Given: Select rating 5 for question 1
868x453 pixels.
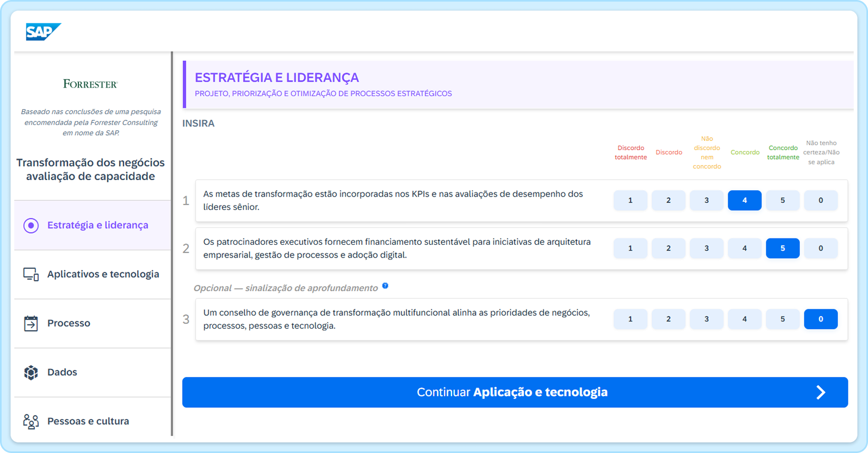Looking at the screenshot, I should tap(782, 200).
